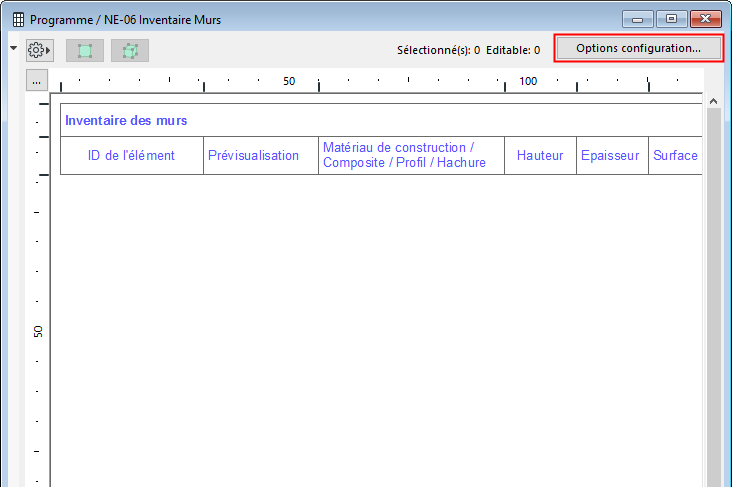Click the ruler corner ellipsis button

pyautogui.click(x=36, y=81)
